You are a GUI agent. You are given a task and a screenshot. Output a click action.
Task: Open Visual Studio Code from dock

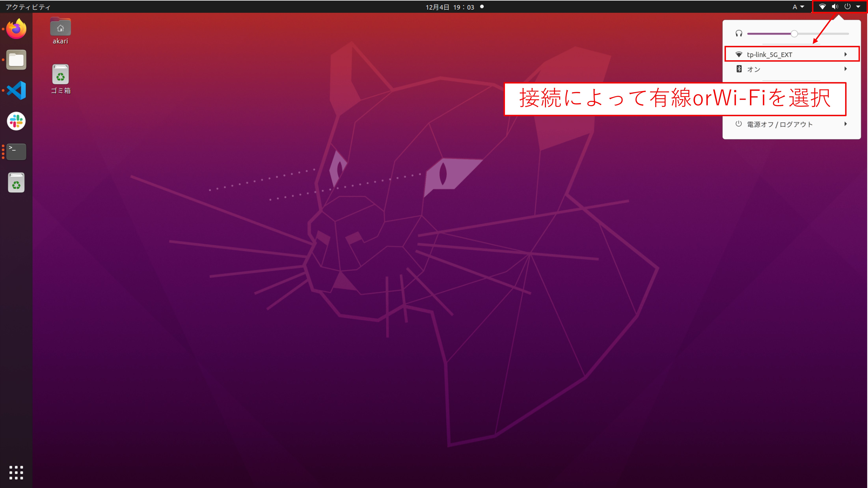pos(16,90)
